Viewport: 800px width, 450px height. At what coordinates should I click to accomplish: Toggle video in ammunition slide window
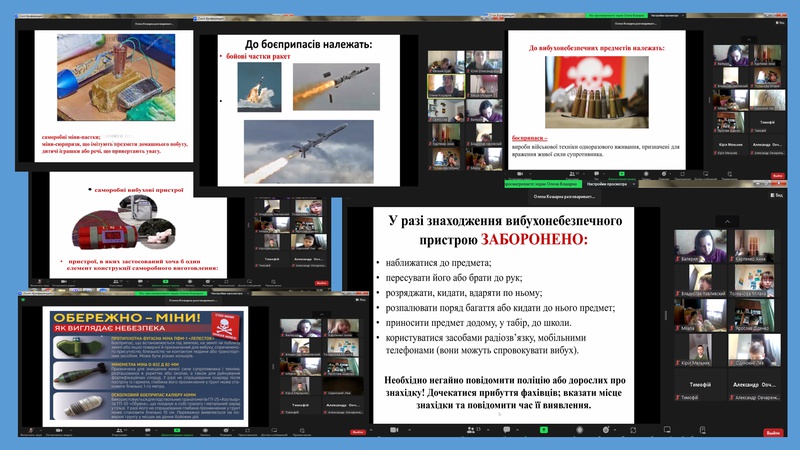pos(520,173)
